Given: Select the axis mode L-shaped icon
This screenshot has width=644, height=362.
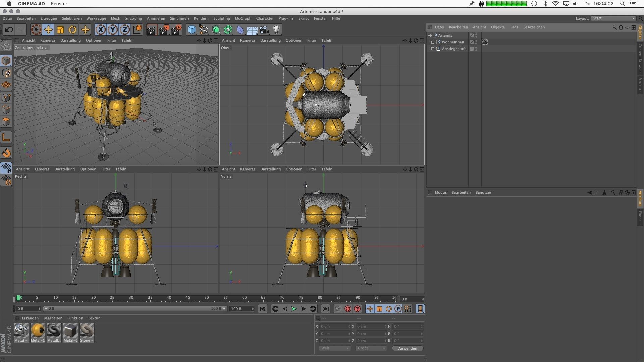Looking at the screenshot, I should pos(6,137).
